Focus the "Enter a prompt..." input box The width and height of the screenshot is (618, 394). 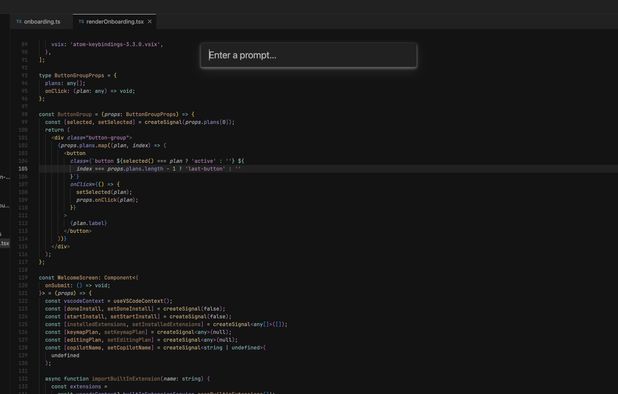tap(309, 56)
